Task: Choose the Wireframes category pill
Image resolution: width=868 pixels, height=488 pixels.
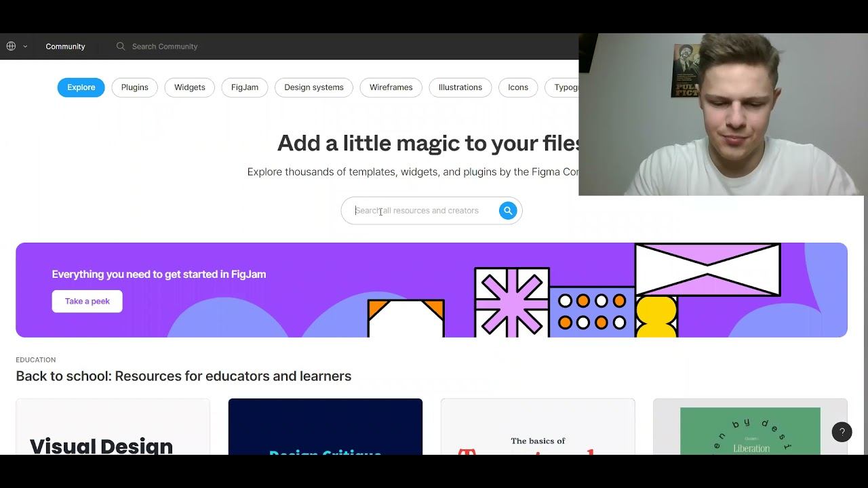Action: pos(391,87)
